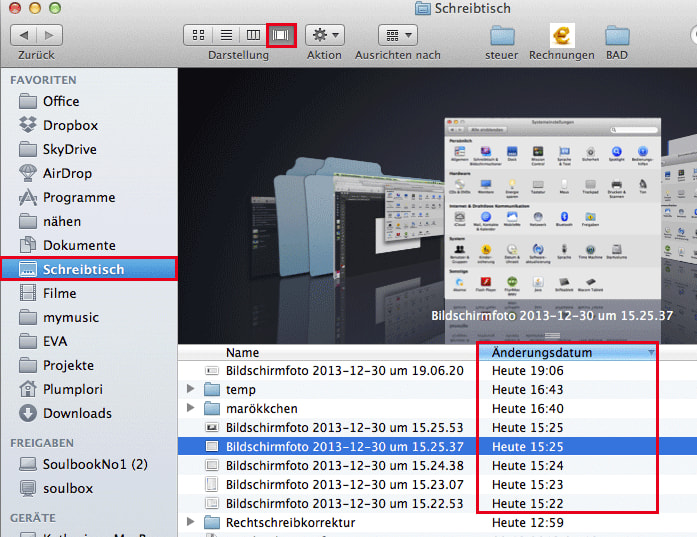
Task: Select the Rechtschreibkorrektur folder row
Action: tap(437, 522)
